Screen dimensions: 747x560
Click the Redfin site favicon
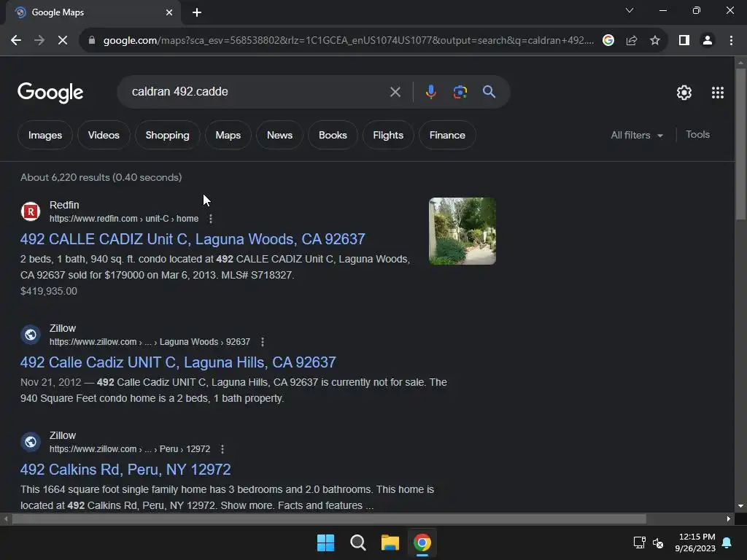click(31, 211)
